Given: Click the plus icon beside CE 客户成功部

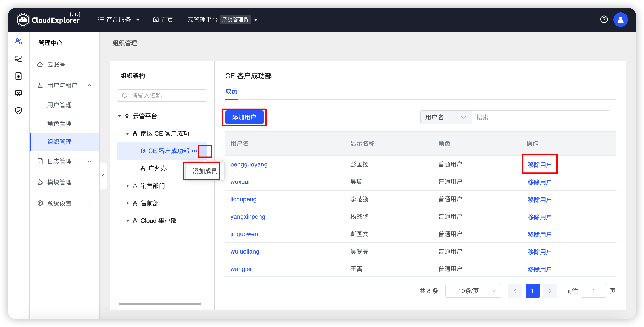Looking at the screenshot, I should point(205,151).
